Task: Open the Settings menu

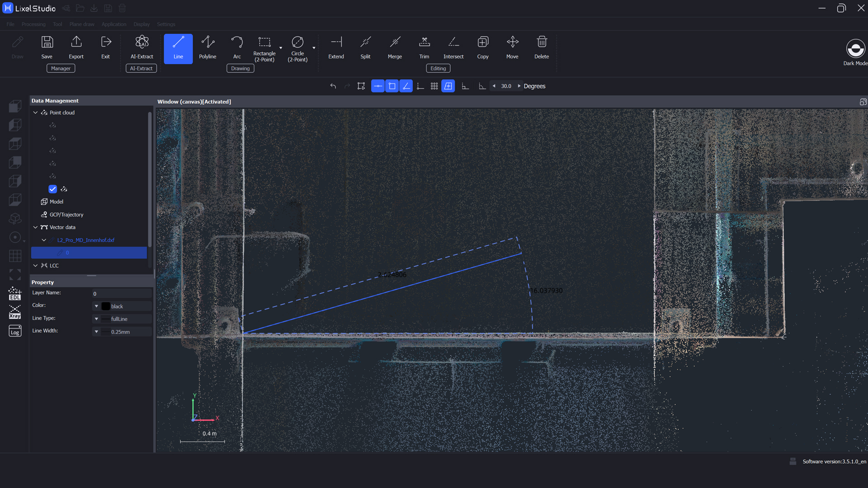Action: pyautogui.click(x=166, y=24)
